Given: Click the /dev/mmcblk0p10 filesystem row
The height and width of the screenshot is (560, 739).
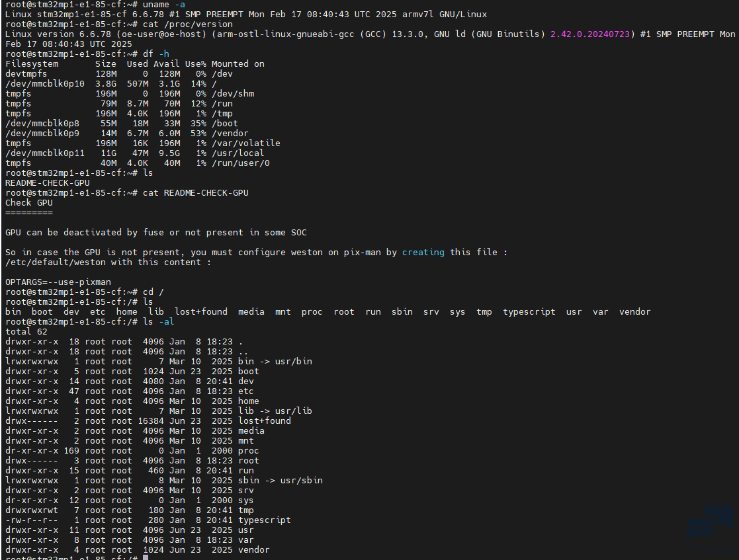Looking at the screenshot, I should click(111, 84).
